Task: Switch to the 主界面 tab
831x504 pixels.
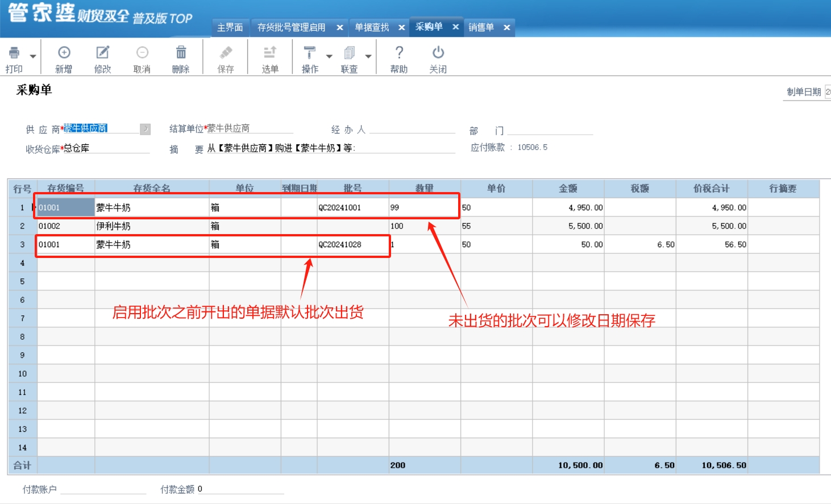Action: click(230, 27)
